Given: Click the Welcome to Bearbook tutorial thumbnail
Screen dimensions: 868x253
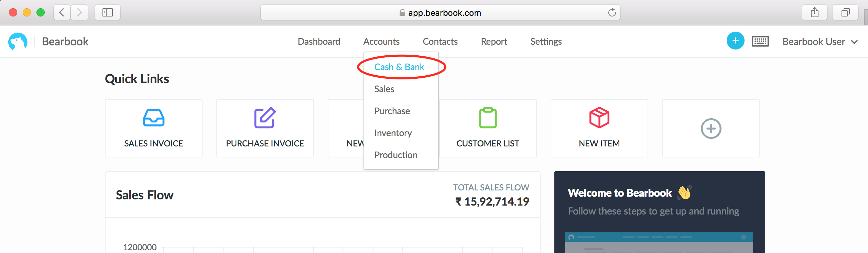Looking at the screenshot, I should pyautogui.click(x=659, y=242).
